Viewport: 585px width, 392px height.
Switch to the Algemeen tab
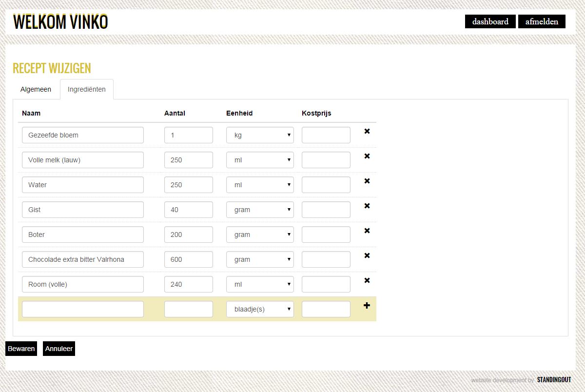[x=36, y=89]
